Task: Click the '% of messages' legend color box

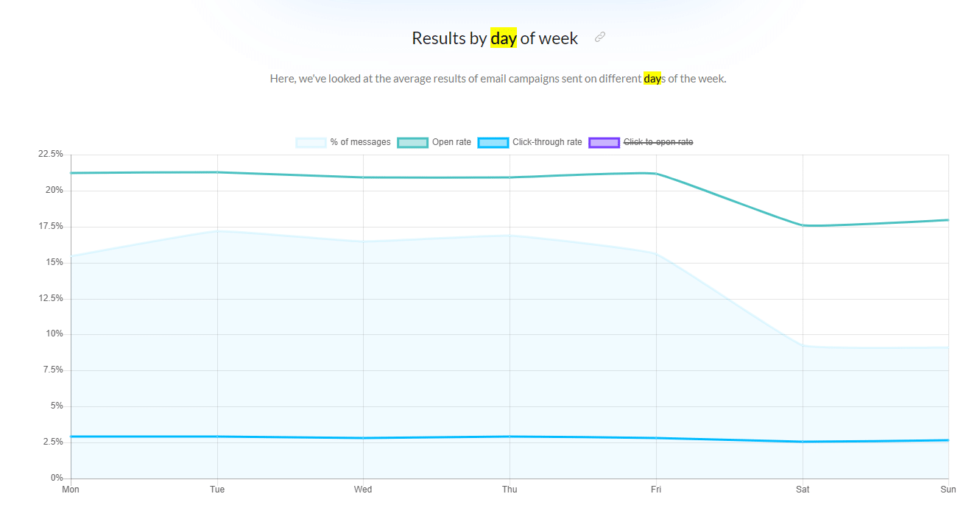Action: pyautogui.click(x=310, y=142)
